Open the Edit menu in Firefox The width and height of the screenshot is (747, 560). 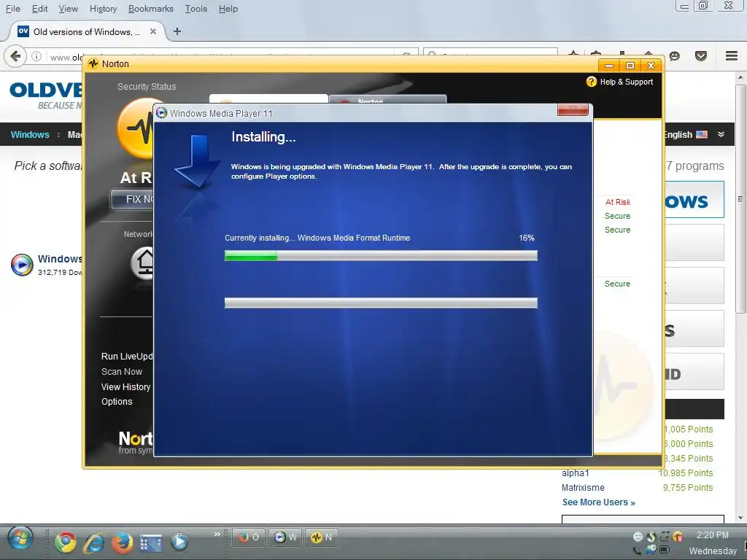(x=39, y=9)
